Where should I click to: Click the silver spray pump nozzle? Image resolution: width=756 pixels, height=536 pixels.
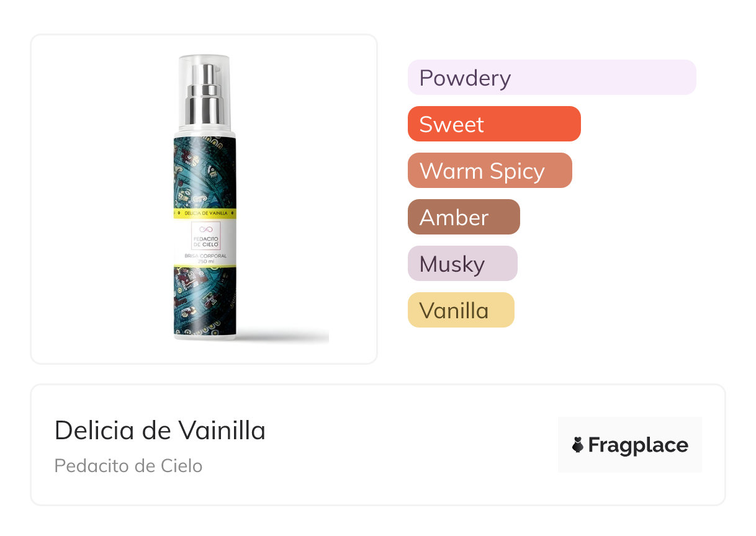pos(205,93)
